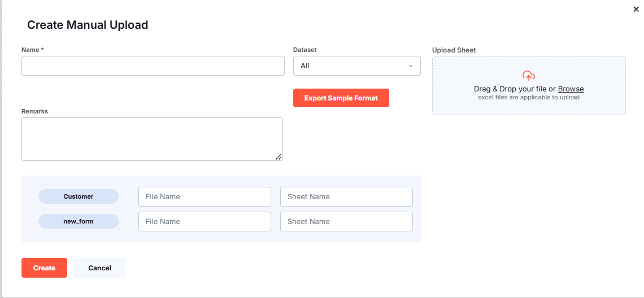644x298 pixels.
Task: Click the Export Sample Format button
Action: 341,98
